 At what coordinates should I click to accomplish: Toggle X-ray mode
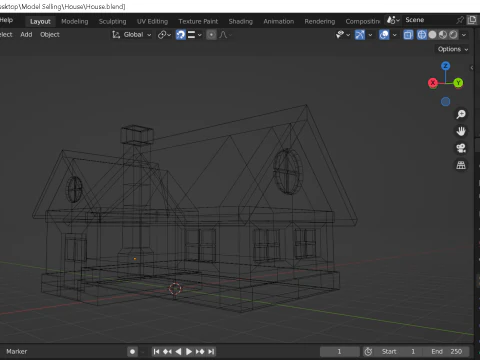click(408, 35)
